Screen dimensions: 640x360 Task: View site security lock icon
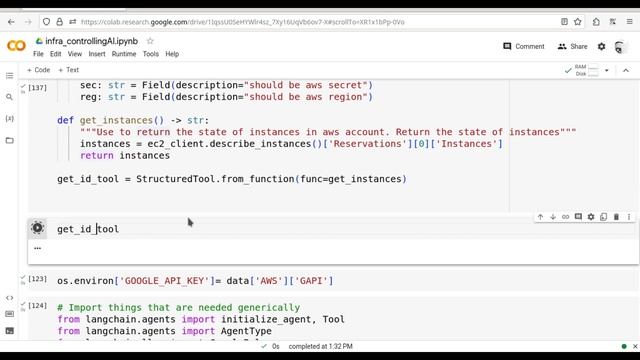coord(60,22)
